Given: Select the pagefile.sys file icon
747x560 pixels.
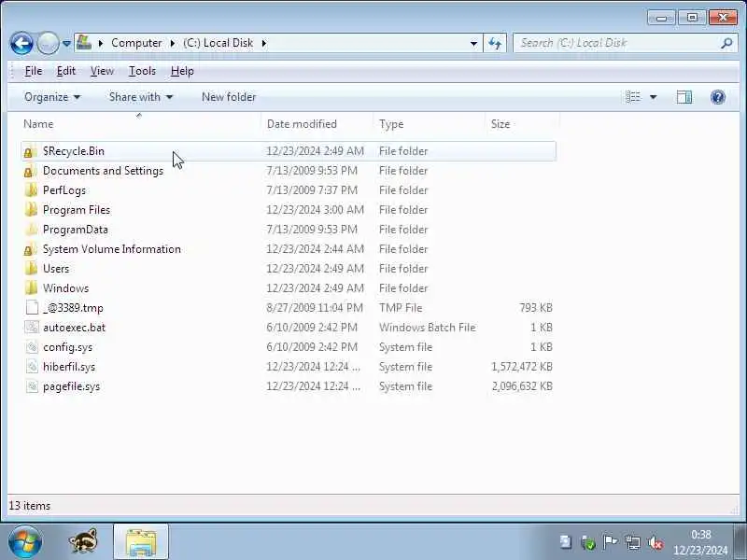Looking at the screenshot, I should pos(32,386).
